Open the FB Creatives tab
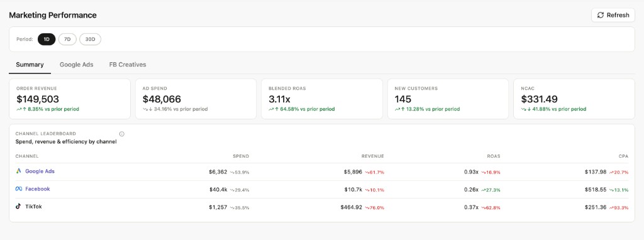The height and width of the screenshot is (240, 644). (x=128, y=65)
